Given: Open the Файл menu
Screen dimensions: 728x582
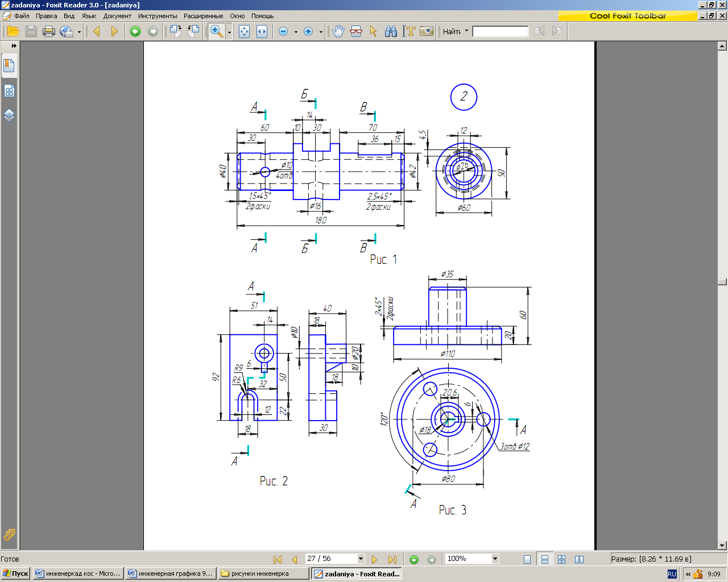Looking at the screenshot, I should 22,16.
